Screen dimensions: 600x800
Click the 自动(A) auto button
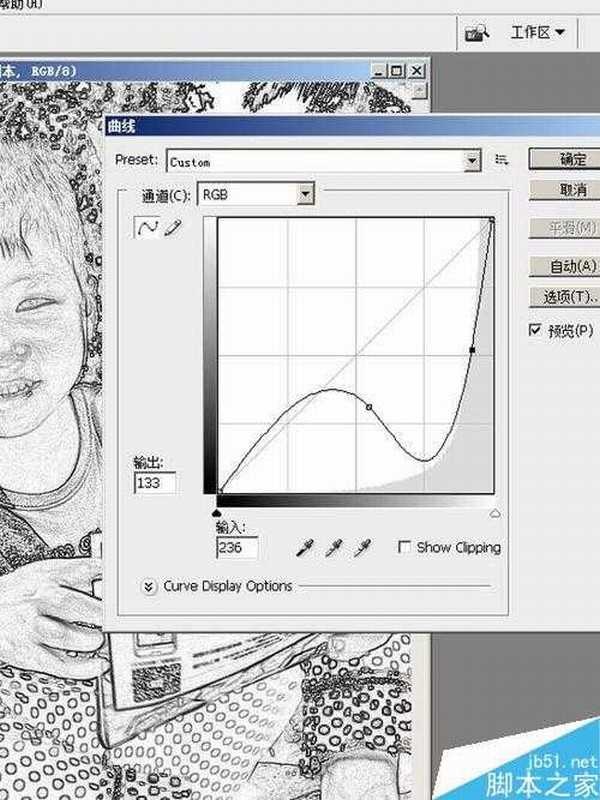tap(565, 266)
